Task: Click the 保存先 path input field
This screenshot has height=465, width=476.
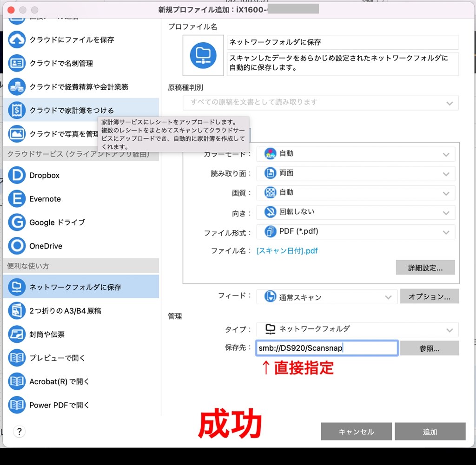Action: (x=327, y=348)
